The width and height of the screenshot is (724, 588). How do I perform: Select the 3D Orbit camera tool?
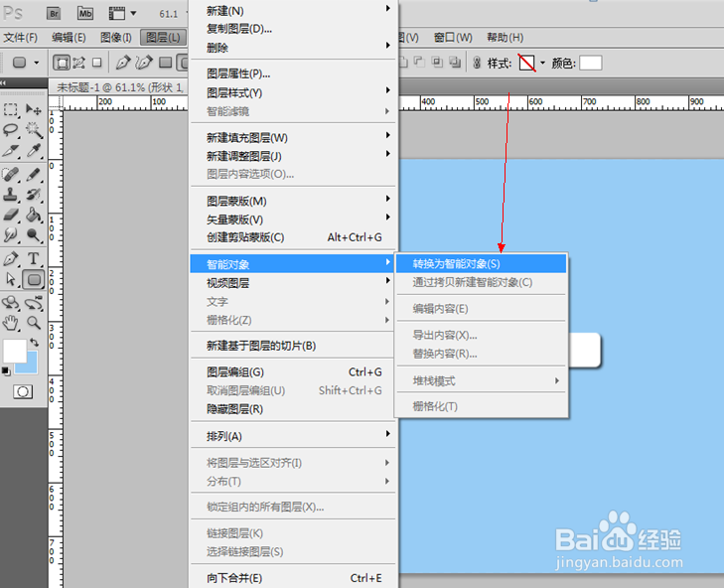click(33, 303)
